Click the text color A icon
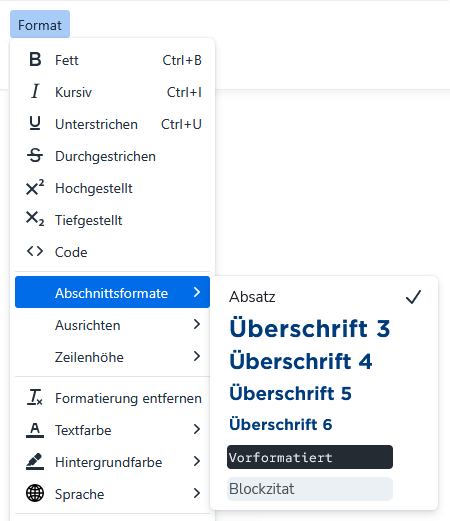The image size is (450, 521). (35, 429)
